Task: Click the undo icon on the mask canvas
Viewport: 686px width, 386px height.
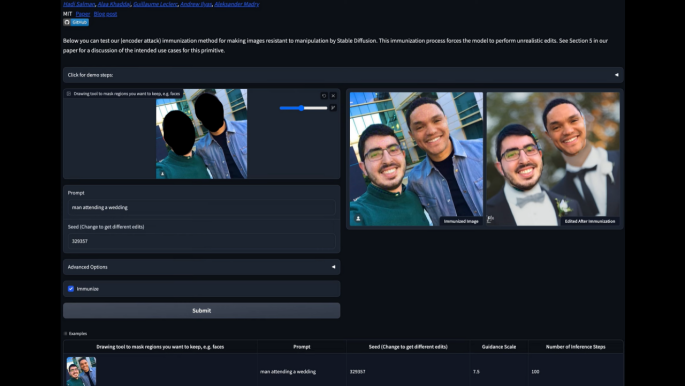Action: pyautogui.click(x=324, y=95)
